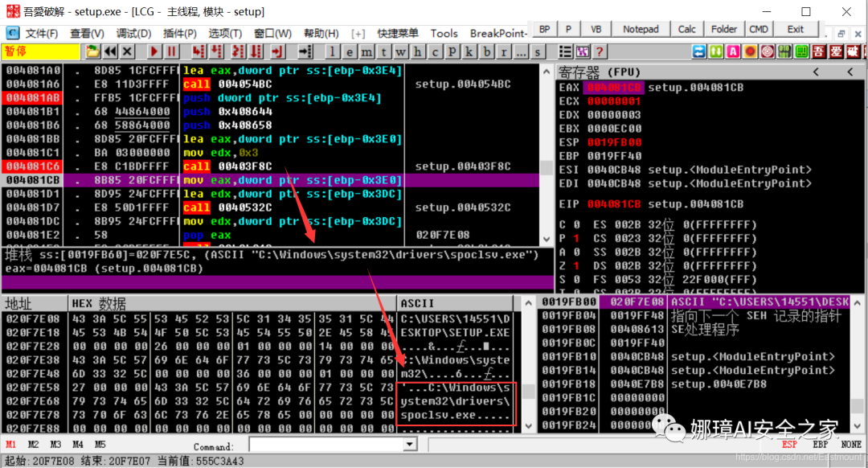
Task: Open Windows list with 'w' button
Action: pyautogui.click(x=400, y=51)
